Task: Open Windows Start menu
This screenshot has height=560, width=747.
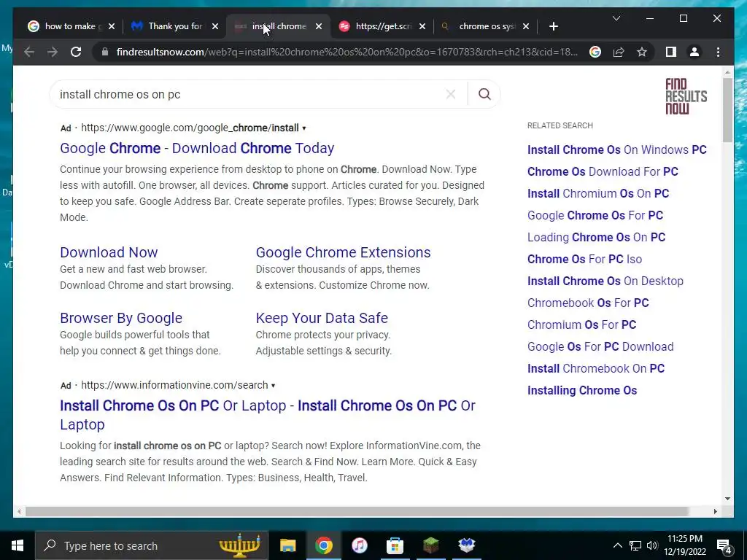Action: (x=18, y=545)
